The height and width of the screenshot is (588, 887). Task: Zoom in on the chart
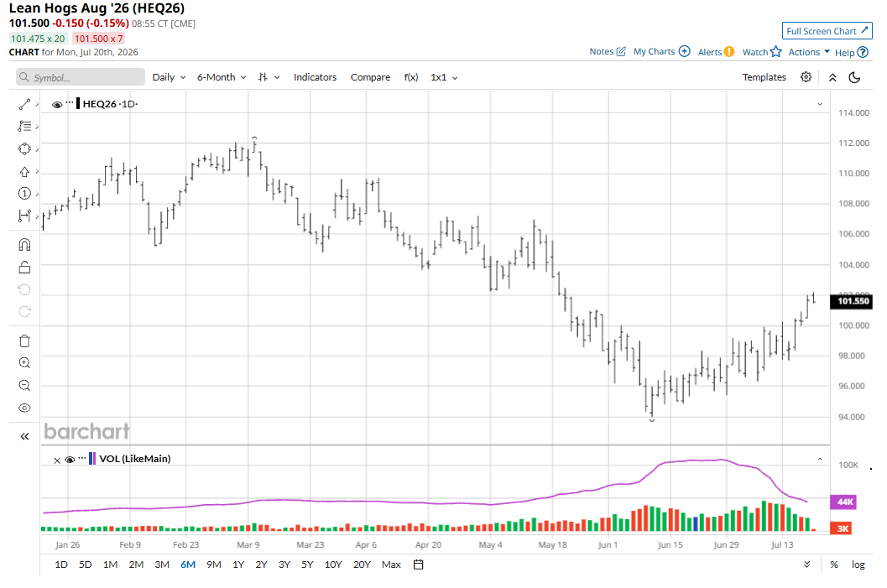(24, 363)
